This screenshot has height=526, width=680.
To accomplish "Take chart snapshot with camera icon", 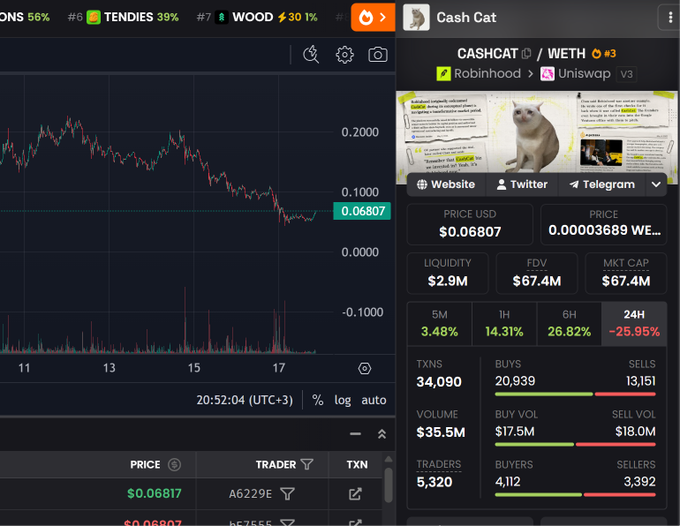I will coord(378,55).
